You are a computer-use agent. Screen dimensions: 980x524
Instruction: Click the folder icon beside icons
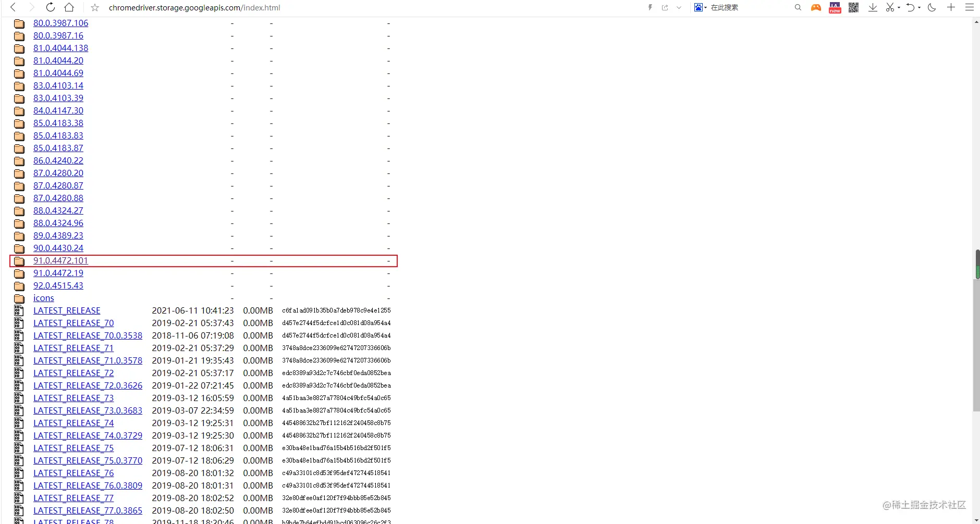(19, 298)
